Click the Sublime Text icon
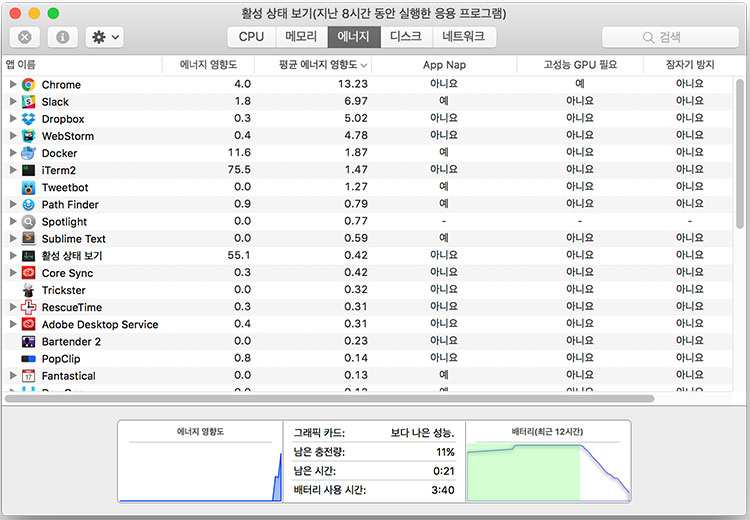Screen dimensions: 750x520 (28, 239)
